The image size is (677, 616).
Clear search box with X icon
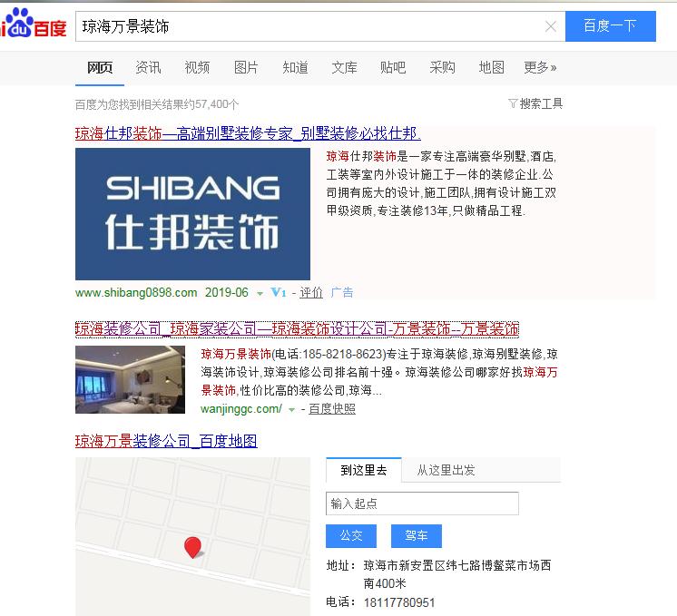pos(551,27)
